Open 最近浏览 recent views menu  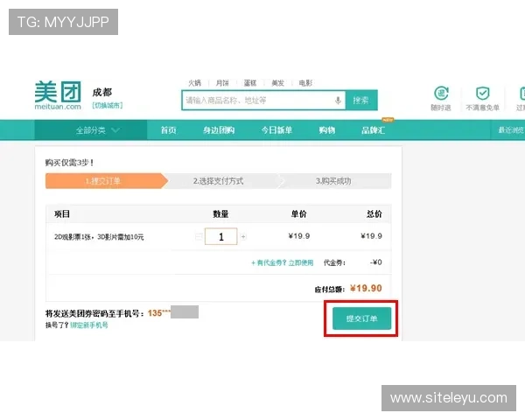pyautogui.click(x=511, y=130)
